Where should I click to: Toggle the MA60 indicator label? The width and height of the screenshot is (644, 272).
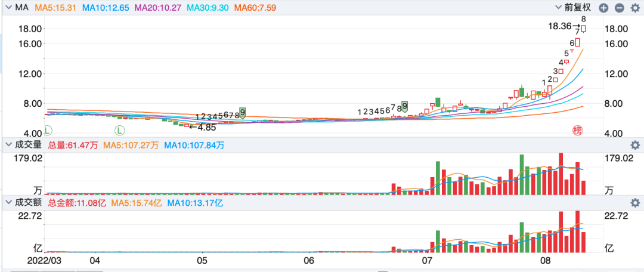pos(259,8)
